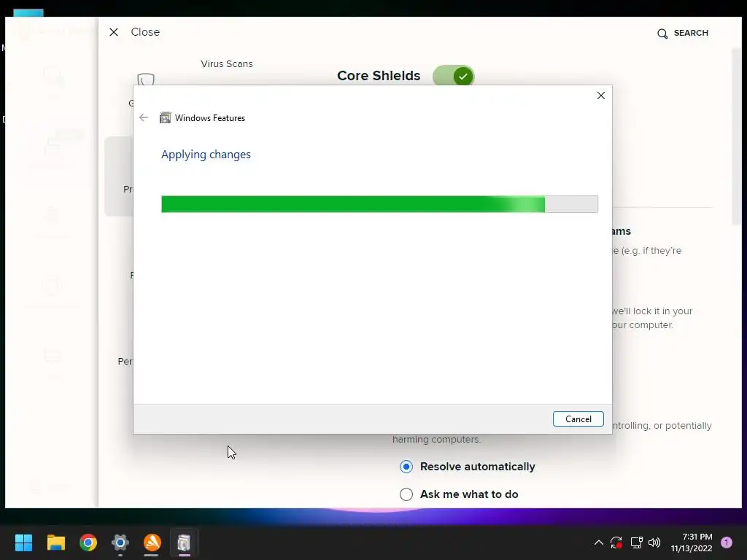Screen dimensions: 747x560
Task: Click the Windows Features title icon
Action: (x=165, y=117)
